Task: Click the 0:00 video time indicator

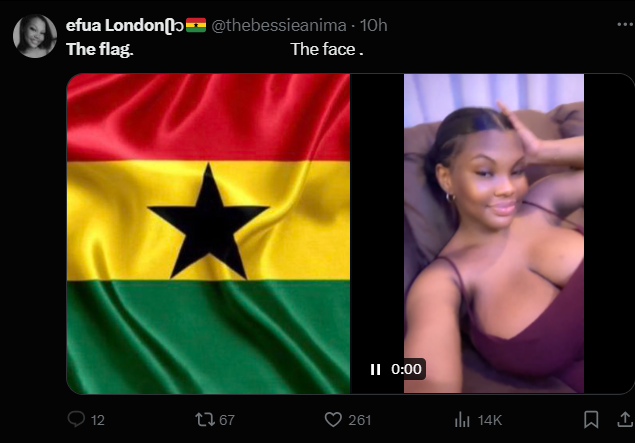Action: click(406, 369)
